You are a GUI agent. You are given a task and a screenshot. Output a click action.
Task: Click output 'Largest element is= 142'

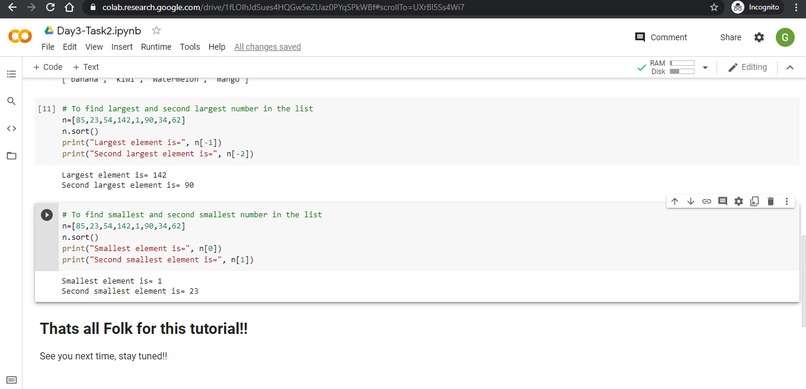coord(114,175)
